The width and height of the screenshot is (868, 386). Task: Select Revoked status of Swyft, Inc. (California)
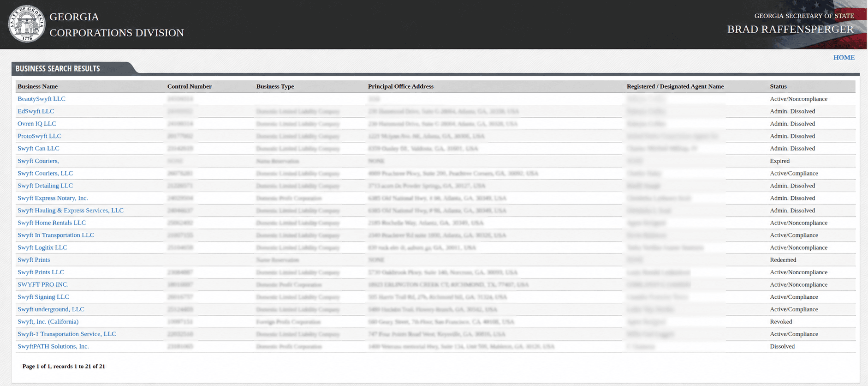(781, 321)
